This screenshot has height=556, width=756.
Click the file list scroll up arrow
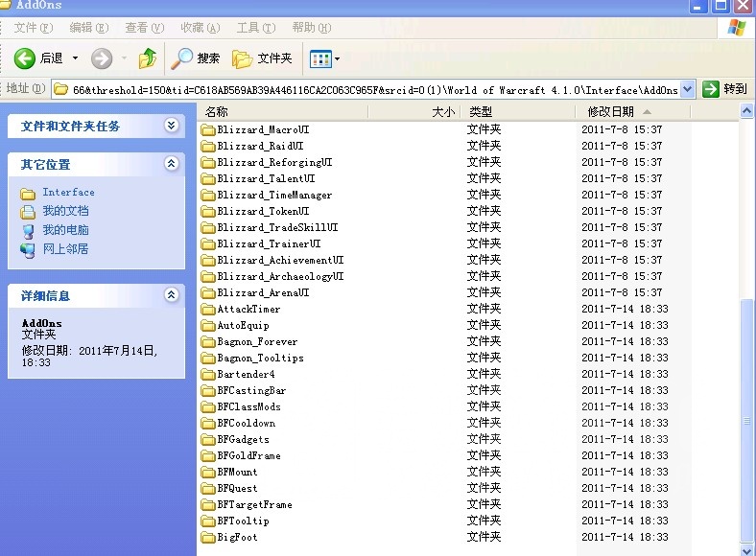pyautogui.click(x=746, y=111)
